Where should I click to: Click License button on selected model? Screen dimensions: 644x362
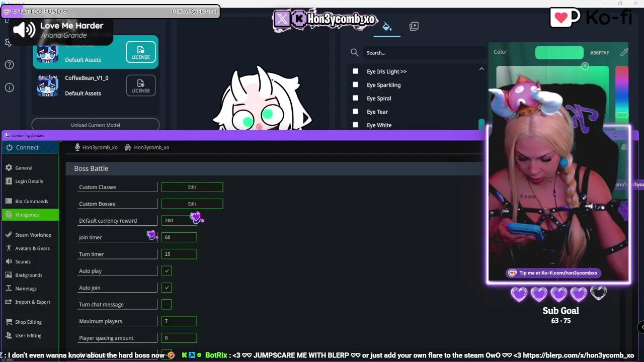pyautogui.click(x=140, y=52)
